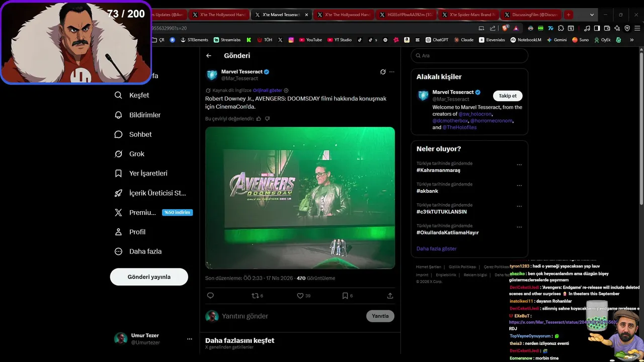
Task: Open Sohbet messages
Action: click(133, 134)
